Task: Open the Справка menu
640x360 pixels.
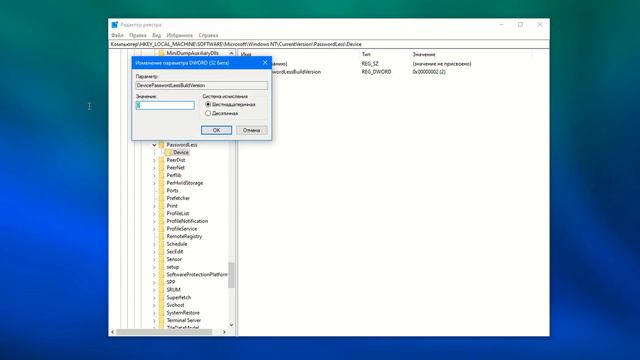Action: coord(208,36)
